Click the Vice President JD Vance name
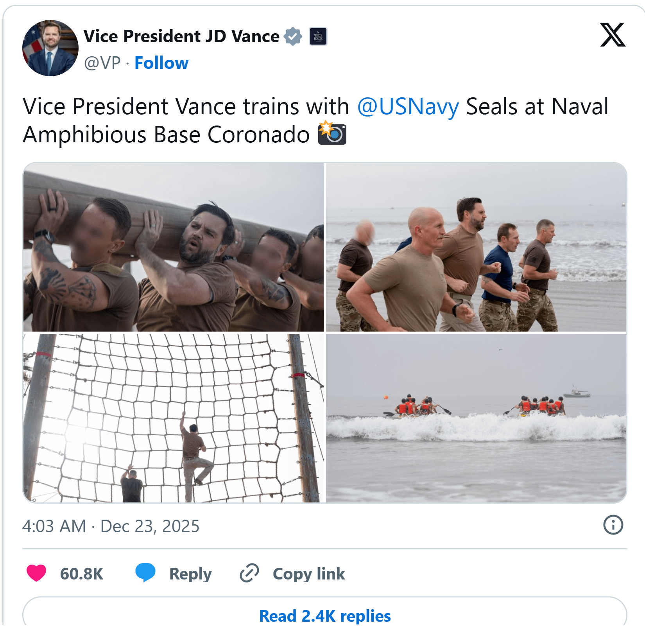645x644 pixels. [181, 36]
